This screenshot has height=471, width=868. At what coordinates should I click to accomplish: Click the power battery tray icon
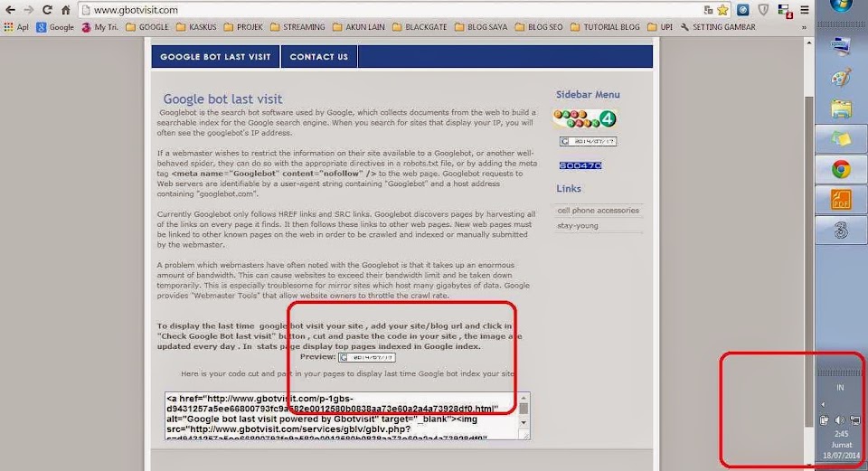click(825, 420)
